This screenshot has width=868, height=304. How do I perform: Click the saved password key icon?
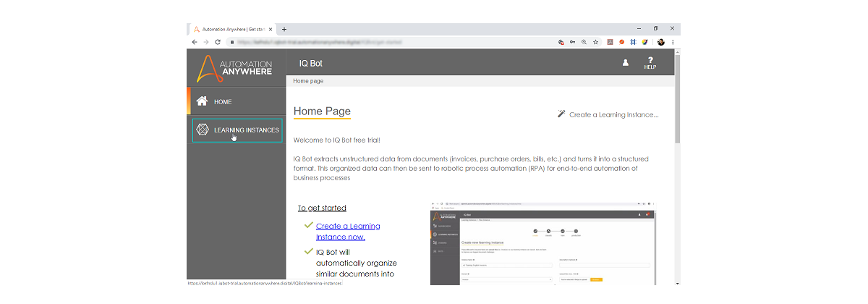pos(572,42)
